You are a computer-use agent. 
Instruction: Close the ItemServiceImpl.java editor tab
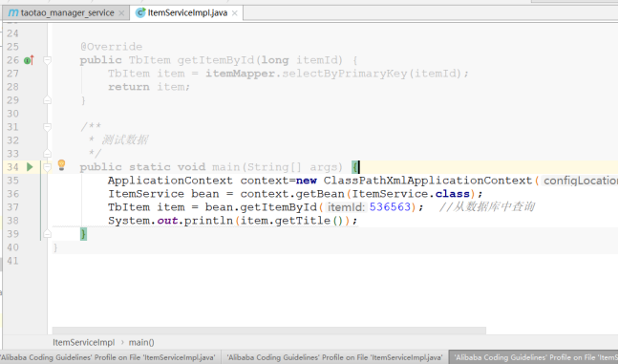point(234,13)
